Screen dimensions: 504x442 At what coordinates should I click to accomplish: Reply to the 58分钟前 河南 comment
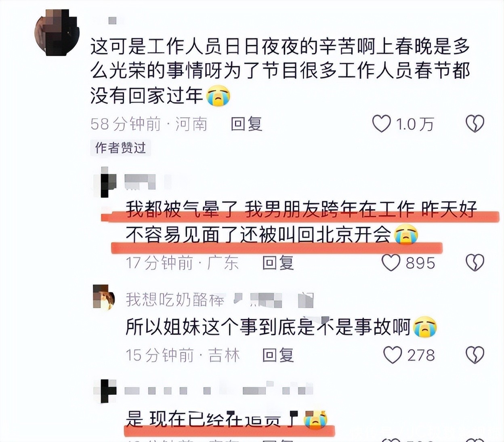[246, 124]
